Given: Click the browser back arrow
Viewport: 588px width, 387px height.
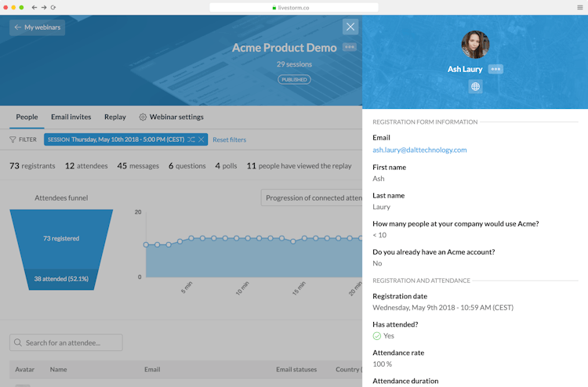Looking at the screenshot, I should tap(34, 7).
